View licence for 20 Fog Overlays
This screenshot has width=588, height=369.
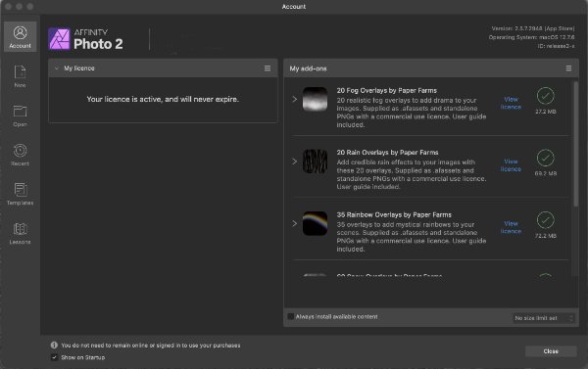[511, 103]
